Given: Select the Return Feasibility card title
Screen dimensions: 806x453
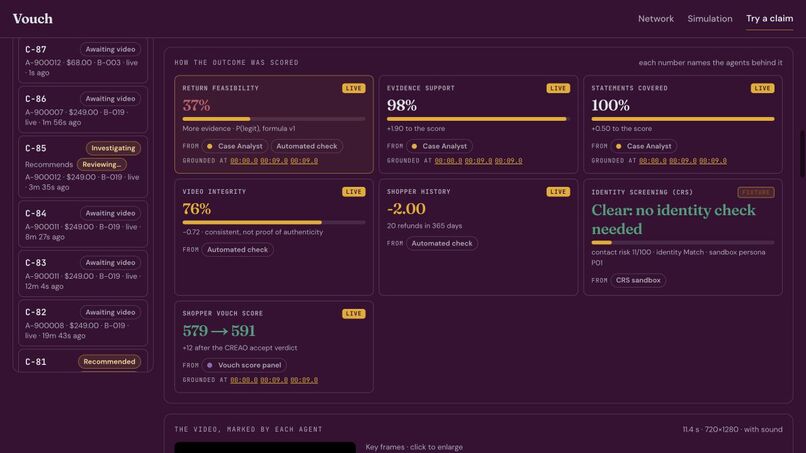Looking at the screenshot, I should point(221,88).
